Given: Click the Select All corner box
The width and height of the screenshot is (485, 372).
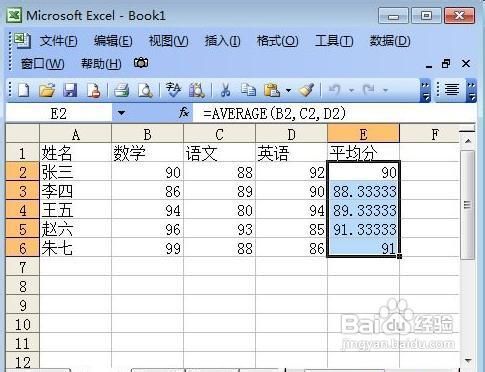Looking at the screenshot, I should (x=23, y=133).
